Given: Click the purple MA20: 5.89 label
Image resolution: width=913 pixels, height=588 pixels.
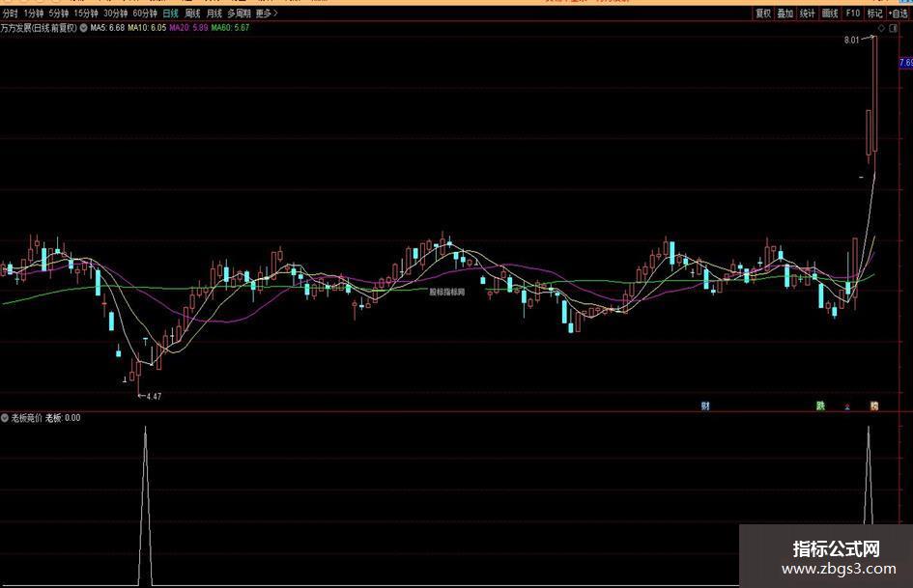Looking at the screenshot, I should pyautogui.click(x=188, y=27).
